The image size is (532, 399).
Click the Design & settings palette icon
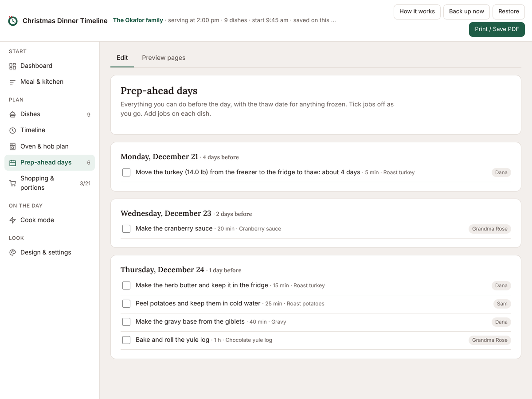[12, 253]
